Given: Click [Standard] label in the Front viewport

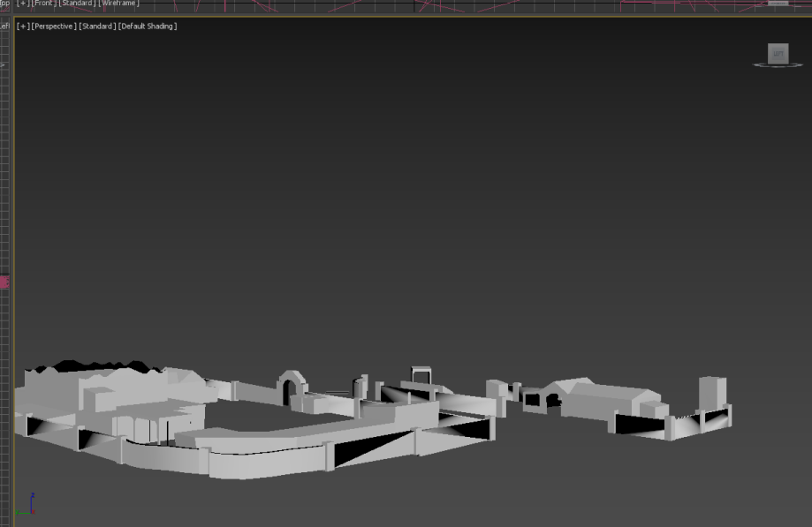Looking at the screenshot, I should (x=77, y=4).
